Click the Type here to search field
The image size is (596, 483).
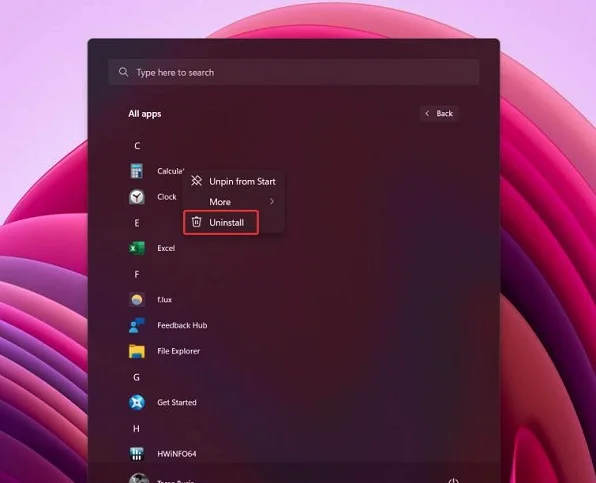(x=293, y=72)
